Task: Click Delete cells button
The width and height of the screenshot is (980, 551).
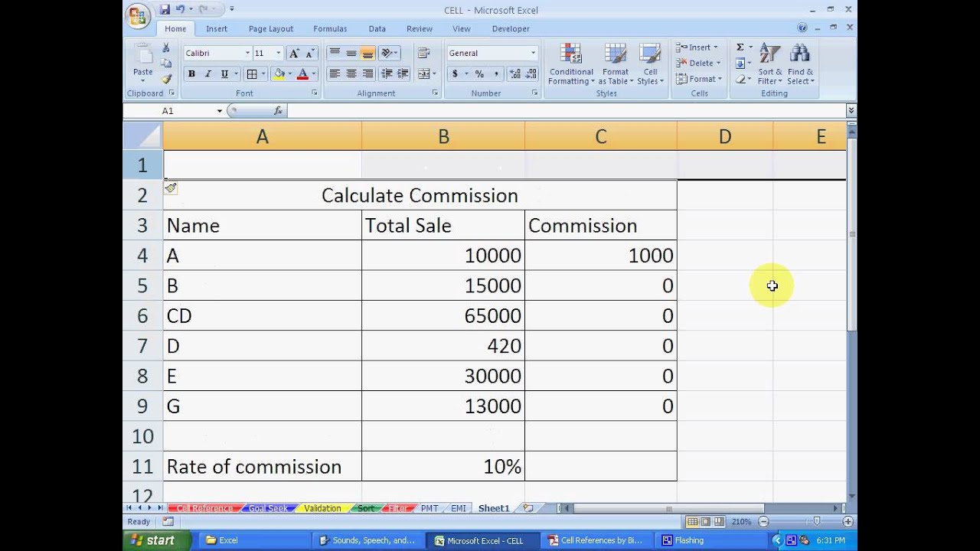Action: tap(699, 64)
